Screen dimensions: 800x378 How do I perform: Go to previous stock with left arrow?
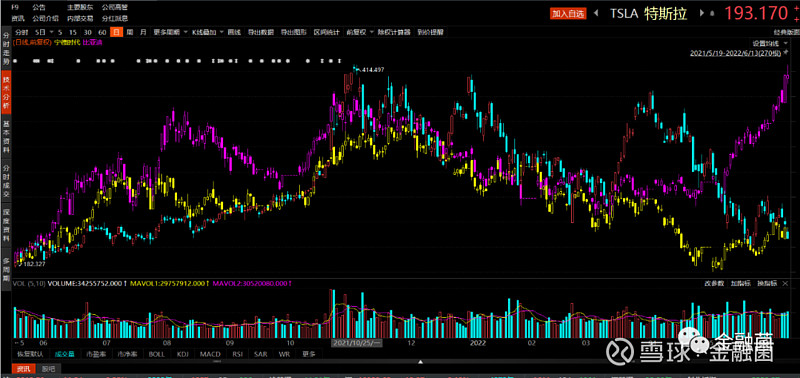(x=596, y=13)
